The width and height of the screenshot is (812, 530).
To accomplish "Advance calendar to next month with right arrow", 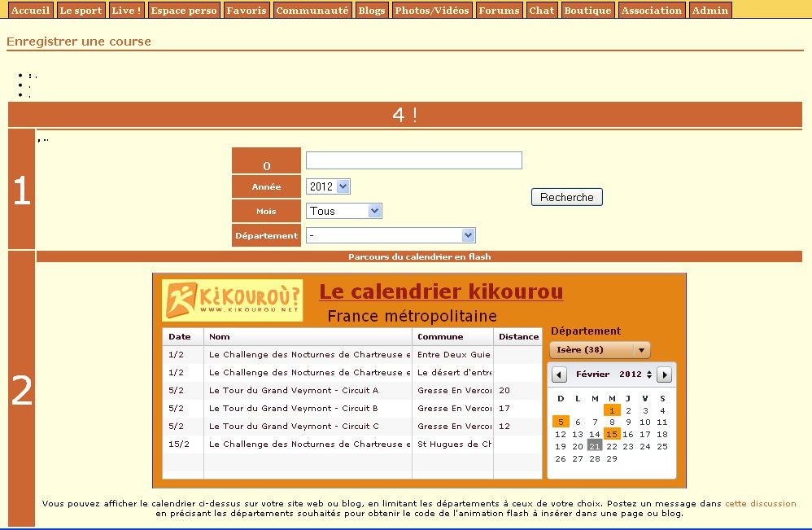I will pos(663,374).
